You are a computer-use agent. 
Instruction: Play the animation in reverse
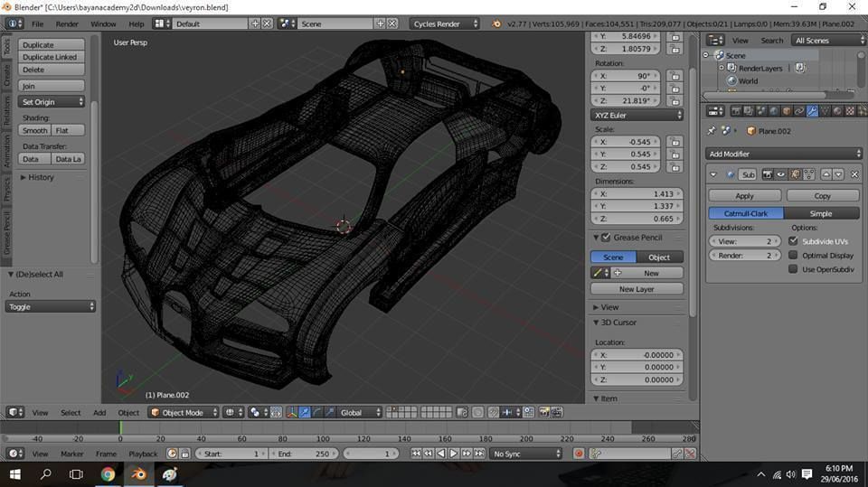point(440,454)
